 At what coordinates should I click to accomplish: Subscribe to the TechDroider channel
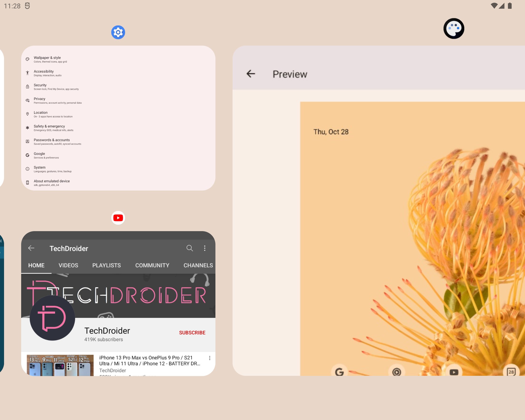coord(192,333)
